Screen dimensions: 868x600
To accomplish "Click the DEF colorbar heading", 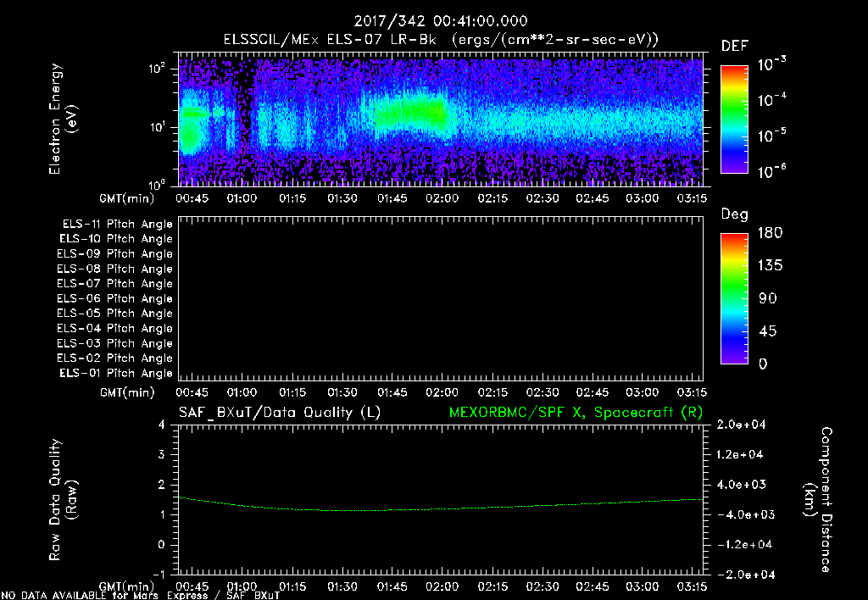I will coord(735,47).
